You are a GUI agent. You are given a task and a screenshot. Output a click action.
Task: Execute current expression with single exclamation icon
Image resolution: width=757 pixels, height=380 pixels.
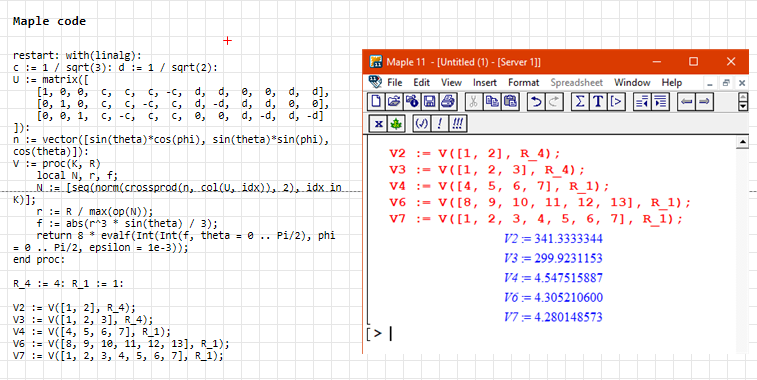(439, 124)
